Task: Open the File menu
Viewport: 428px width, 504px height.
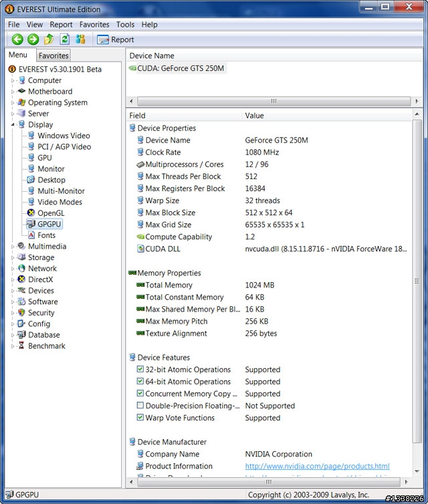Action: click(x=13, y=25)
